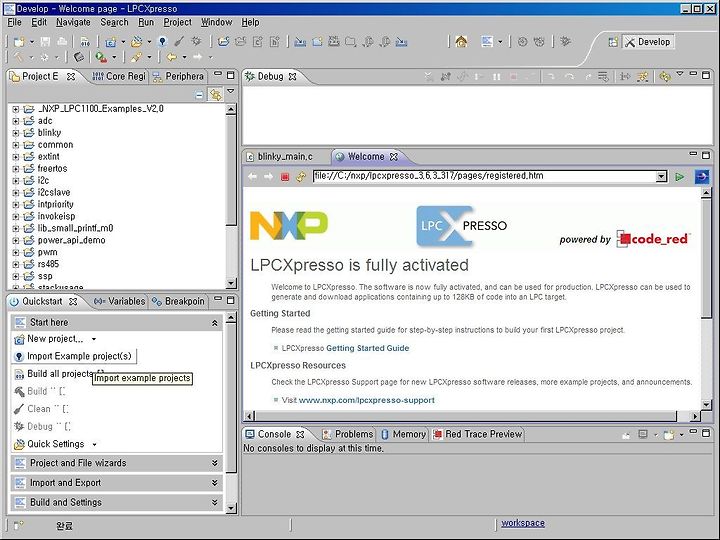Open the Window menu
720x540 pixels.
[x=216, y=22]
